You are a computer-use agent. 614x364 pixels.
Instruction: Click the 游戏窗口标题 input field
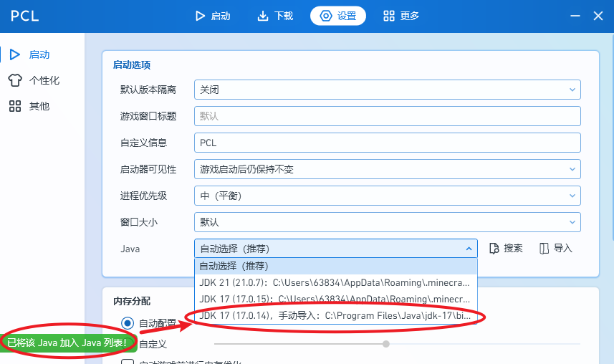point(388,116)
